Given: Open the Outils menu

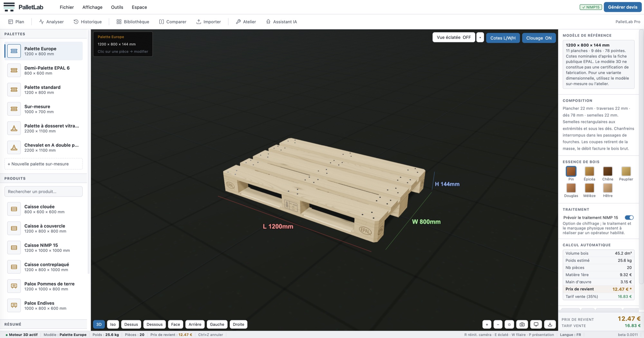Looking at the screenshot, I should [x=117, y=7].
